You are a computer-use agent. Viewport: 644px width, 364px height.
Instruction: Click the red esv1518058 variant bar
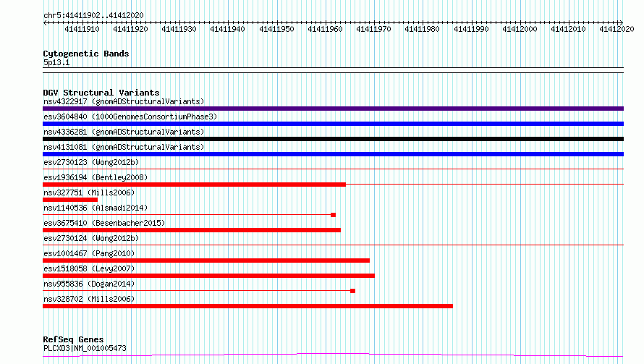(x=208, y=276)
